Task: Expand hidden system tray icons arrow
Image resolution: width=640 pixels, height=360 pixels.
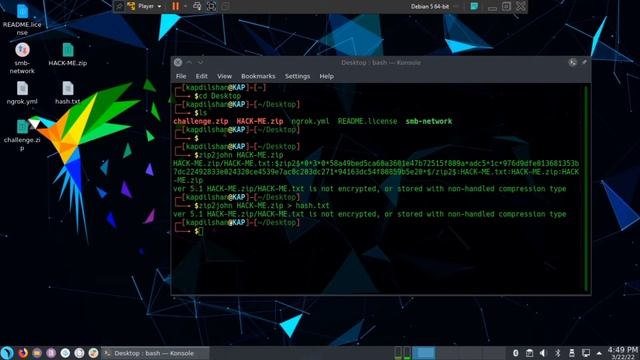Action: (599, 353)
